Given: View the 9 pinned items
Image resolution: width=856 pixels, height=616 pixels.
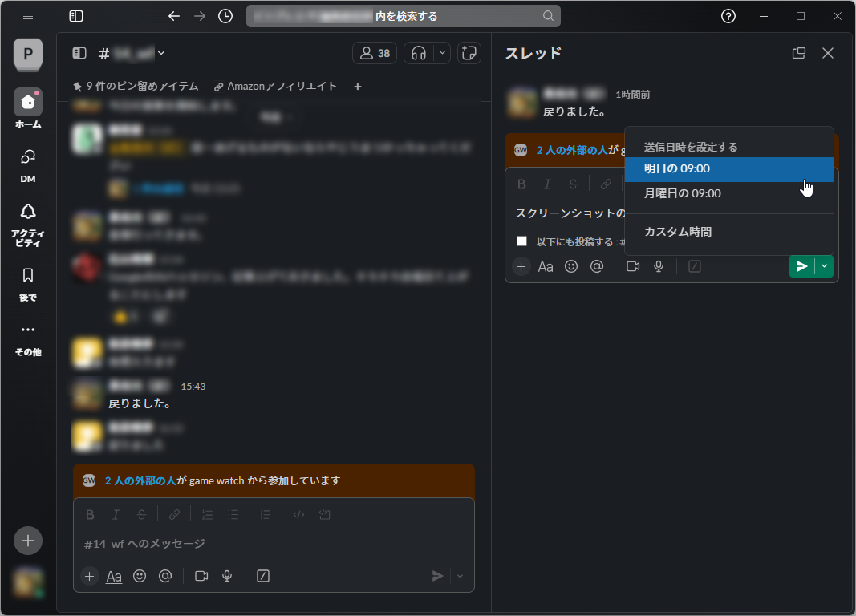Looking at the screenshot, I should pos(132,86).
